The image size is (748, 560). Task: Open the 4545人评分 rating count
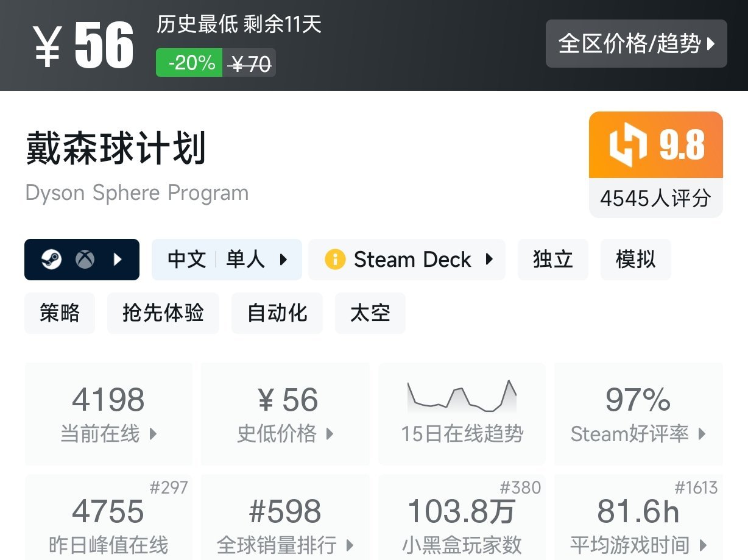(x=656, y=198)
